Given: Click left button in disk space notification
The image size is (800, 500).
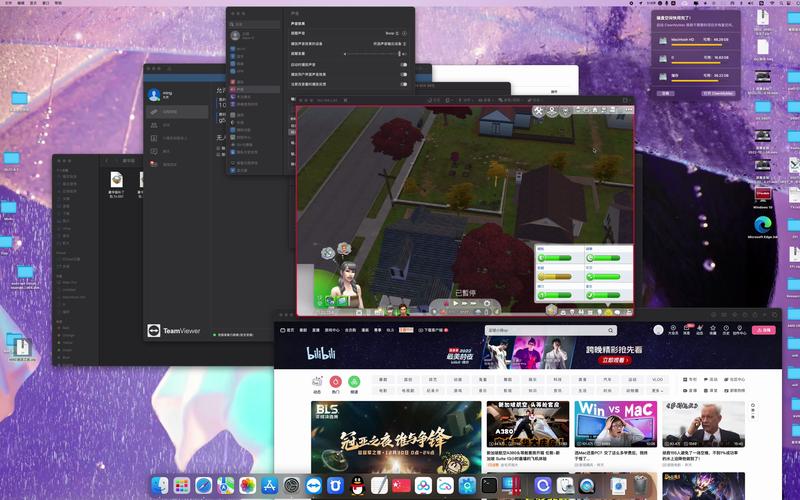Looking at the screenshot, I should pos(666,93).
